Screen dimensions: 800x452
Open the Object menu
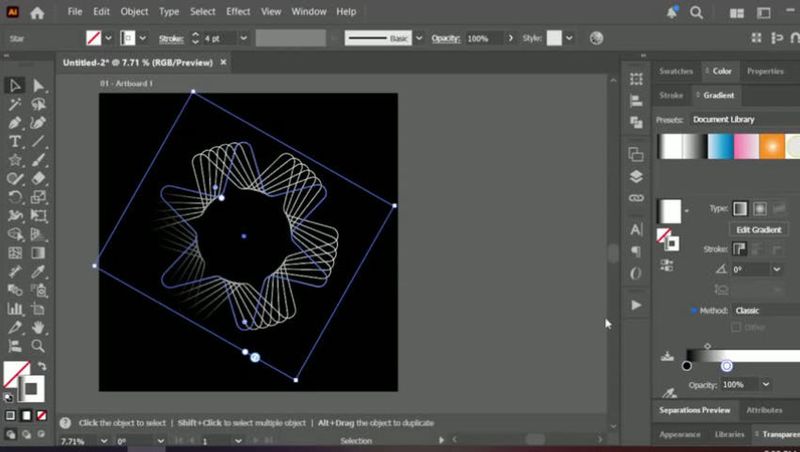click(134, 12)
